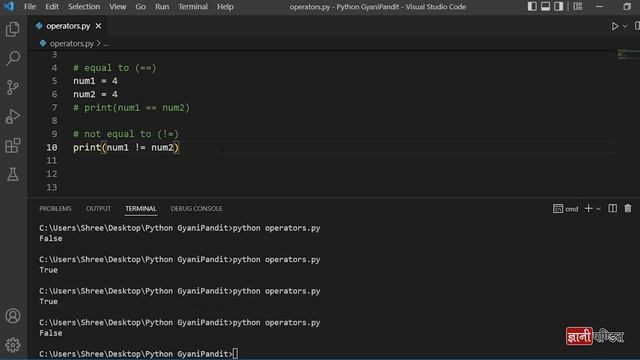
Task: Close the operators.py editor tab
Action: coord(98,26)
